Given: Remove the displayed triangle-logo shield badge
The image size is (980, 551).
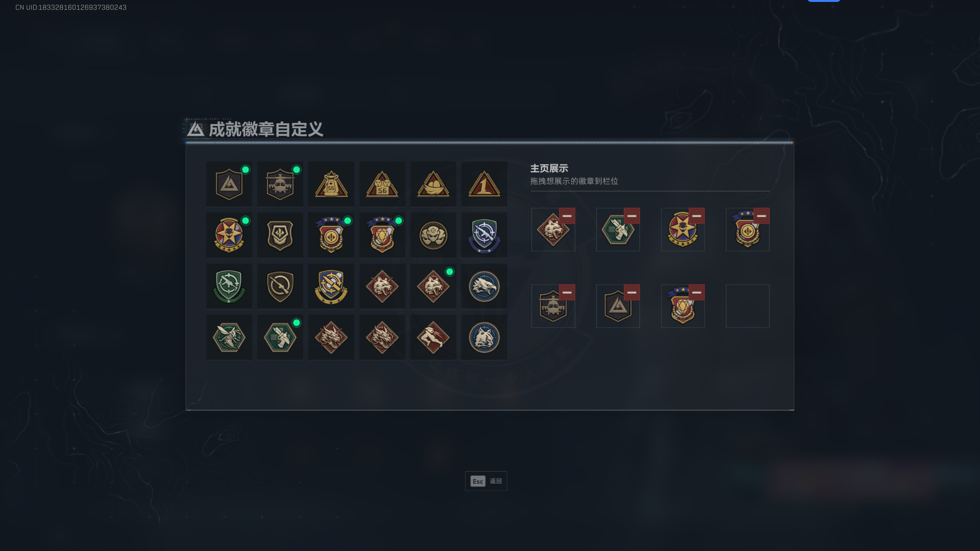Looking at the screenshot, I should click(632, 292).
